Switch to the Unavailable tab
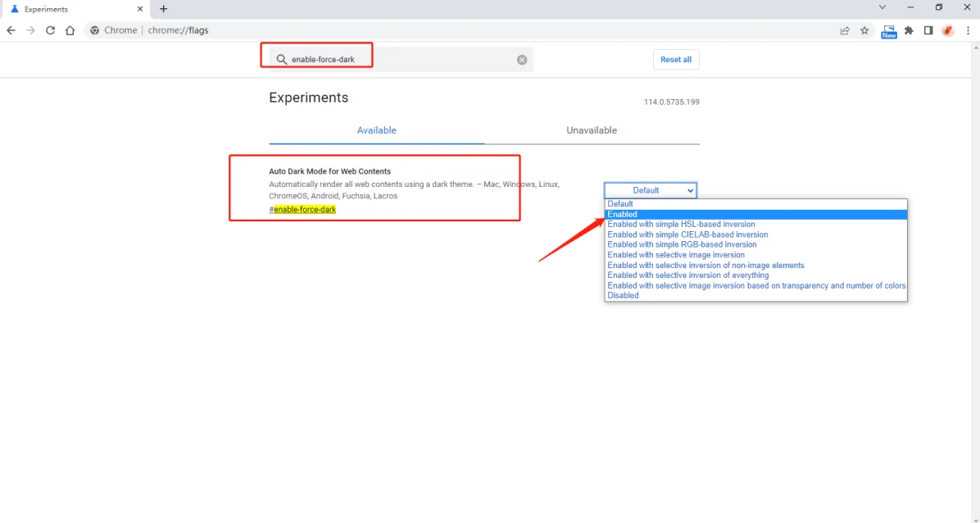 point(592,130)
